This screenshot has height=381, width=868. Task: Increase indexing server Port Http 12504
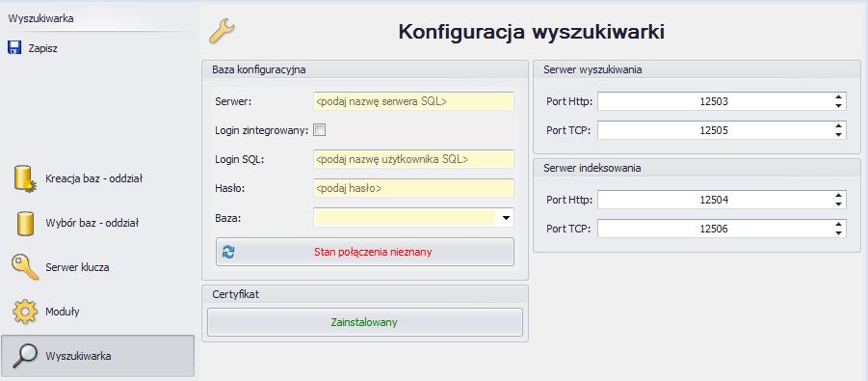[839, 195]
